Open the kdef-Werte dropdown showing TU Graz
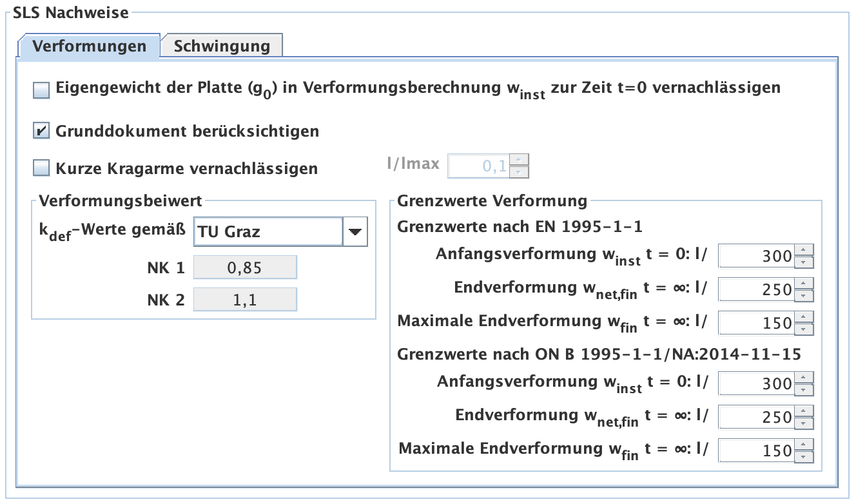Image resolution: width=856 pixels, height=504 pixels. 271,231
